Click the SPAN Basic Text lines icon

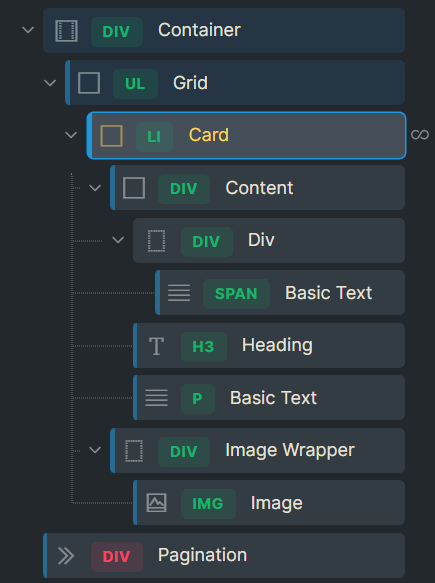point(179,293)
